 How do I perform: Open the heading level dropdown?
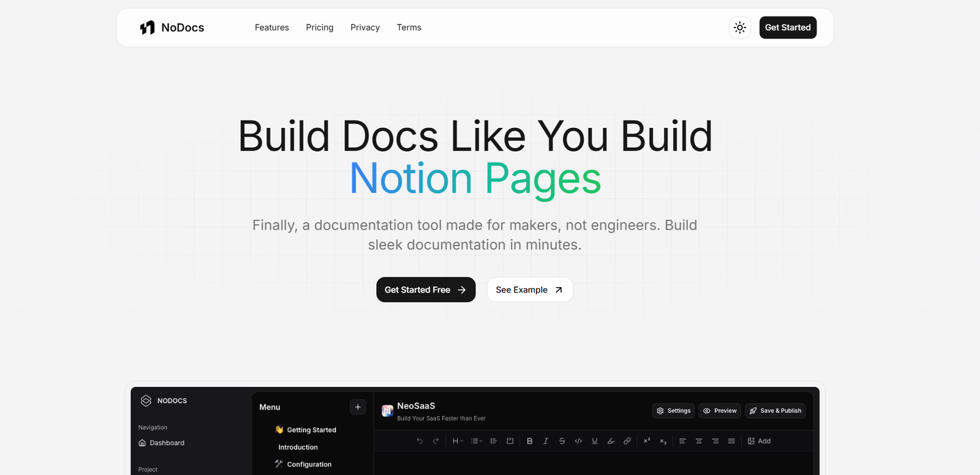coord(458,441)
